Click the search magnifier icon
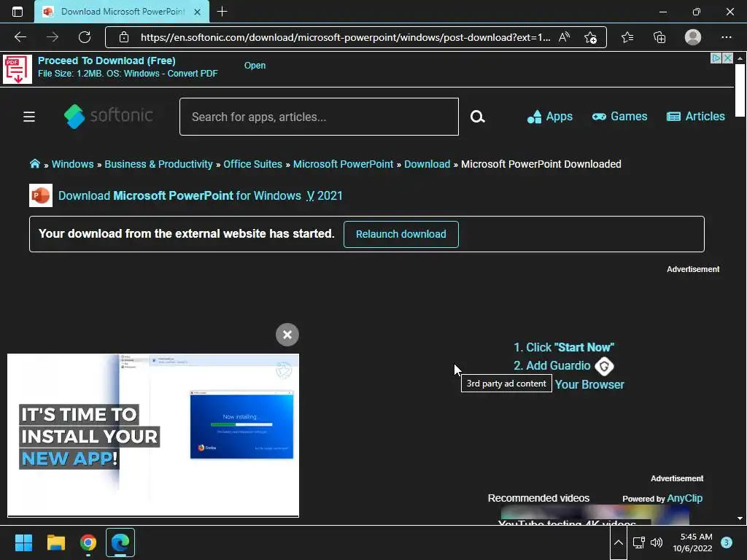This screenshot has height=560, width=747. tap(477, 117)
